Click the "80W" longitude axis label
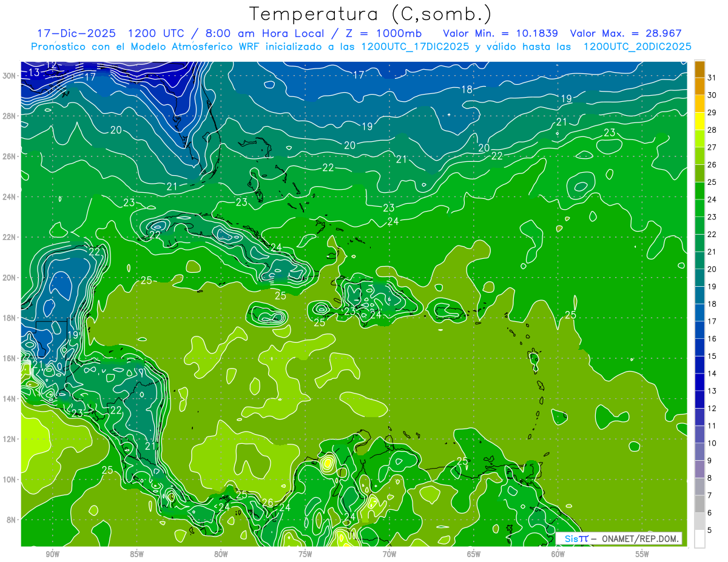728x562 pixels. point(221,554)
